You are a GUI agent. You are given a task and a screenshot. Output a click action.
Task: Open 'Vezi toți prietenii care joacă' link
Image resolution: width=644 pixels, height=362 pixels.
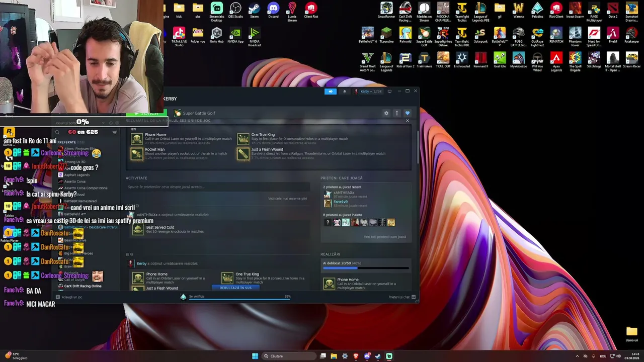pyautogui.click(x=385, y=237)
